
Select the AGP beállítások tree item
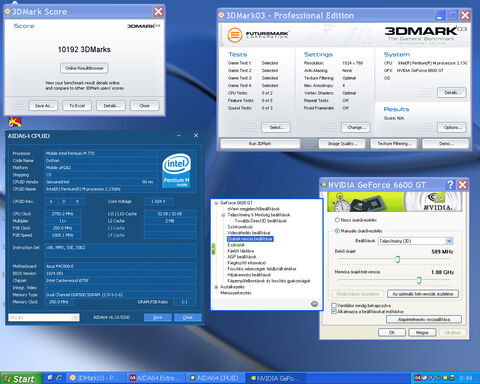242,257
